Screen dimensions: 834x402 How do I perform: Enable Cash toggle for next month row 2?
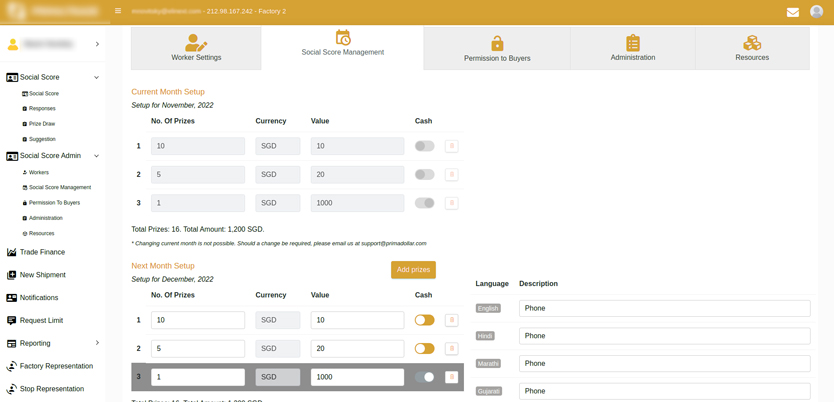click(x=425, y=349)
